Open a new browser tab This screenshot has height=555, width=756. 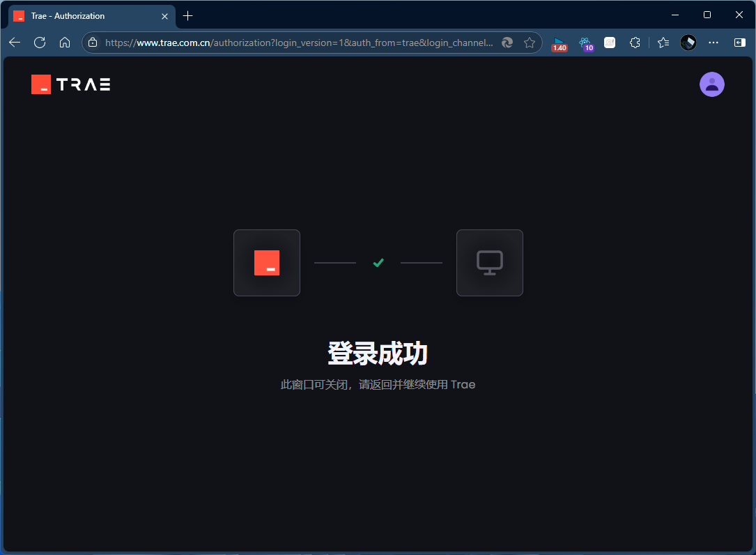[188, 16]
